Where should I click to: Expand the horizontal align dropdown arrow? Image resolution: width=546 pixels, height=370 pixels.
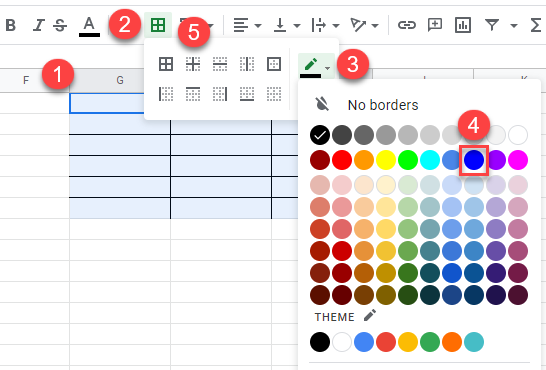pyautogui.click(x=258, y=25)
